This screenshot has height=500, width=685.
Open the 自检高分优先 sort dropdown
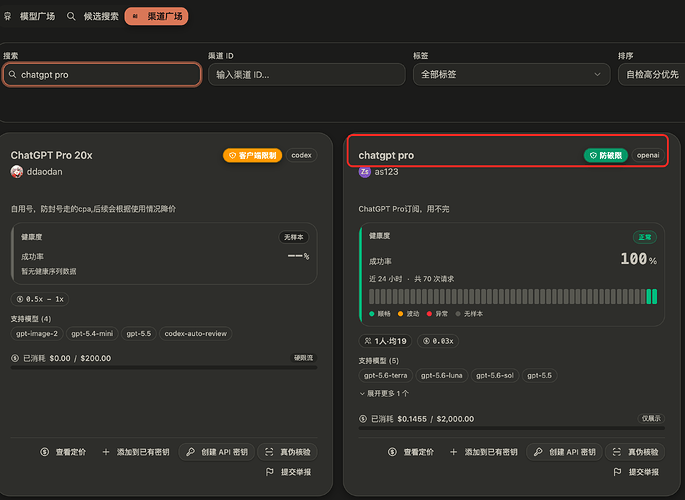point(652,75)
